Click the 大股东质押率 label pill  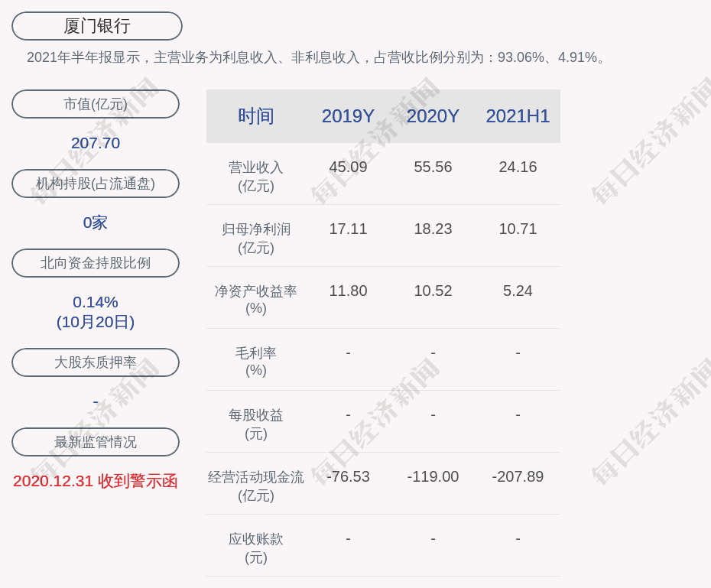(96, 362)
